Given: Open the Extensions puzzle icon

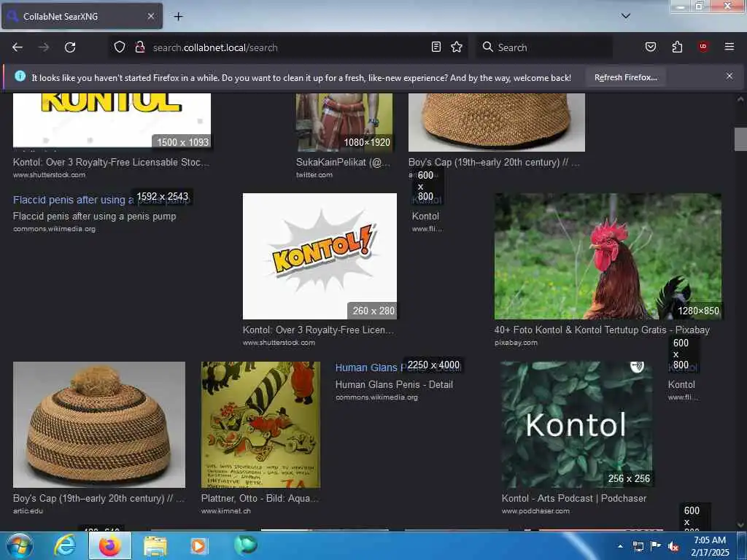Looking at the screenshot, I should click(x=677, y=47).
